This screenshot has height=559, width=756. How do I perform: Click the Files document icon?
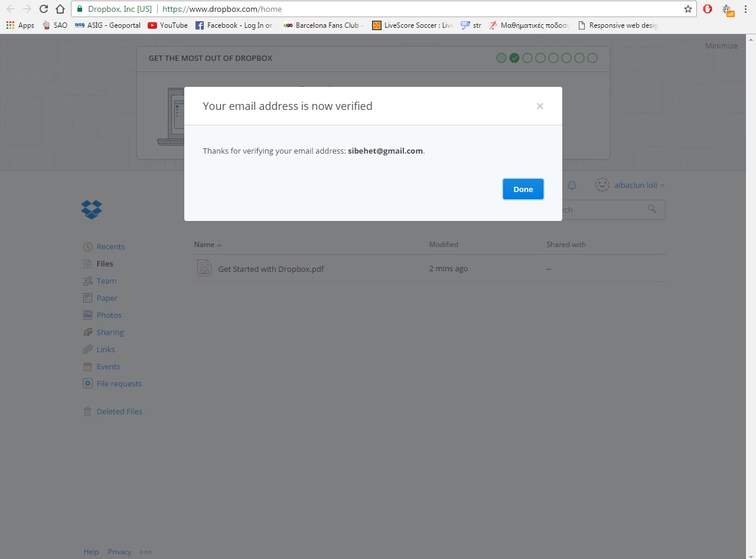coord(87,264)
